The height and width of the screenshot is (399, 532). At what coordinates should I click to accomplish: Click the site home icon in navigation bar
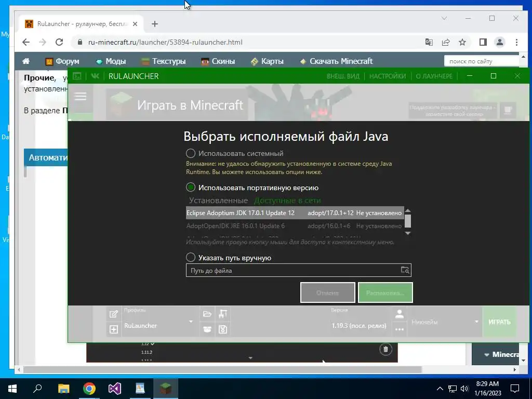point(26,61)
